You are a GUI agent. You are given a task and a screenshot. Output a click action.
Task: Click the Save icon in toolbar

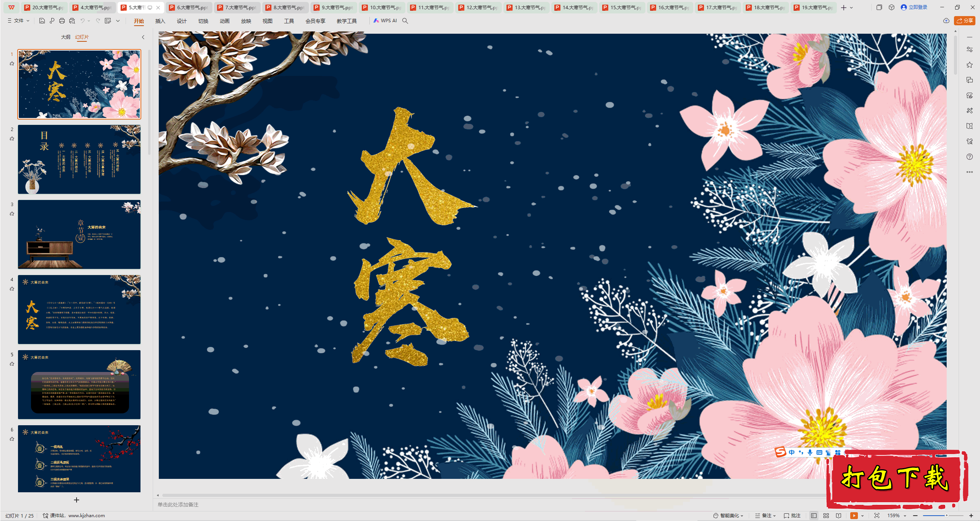42,21
